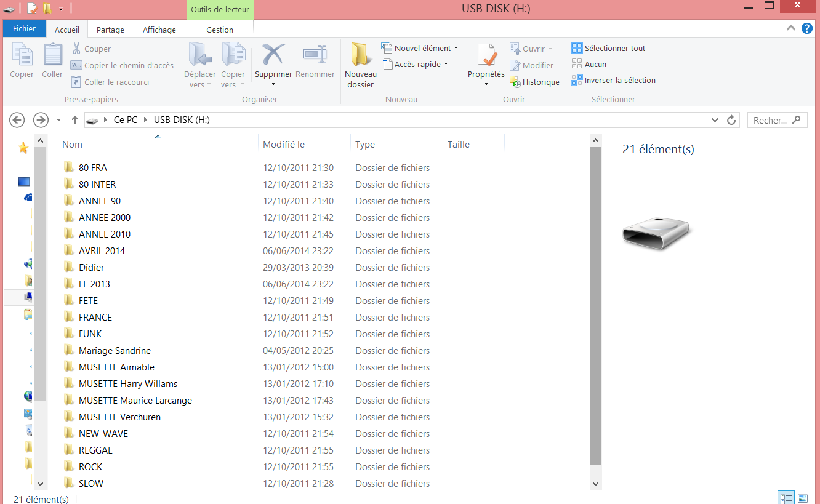Sort by the Modifié le column header
The height and width of the screenshot is (504, 820).
click(284, 145)
